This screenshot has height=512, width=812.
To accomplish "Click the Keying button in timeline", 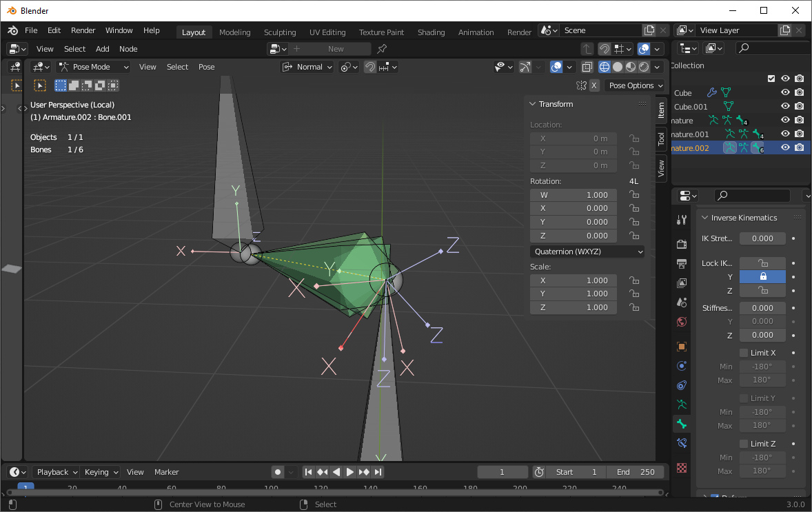I will pyautogui.click(x=101, y=472).
